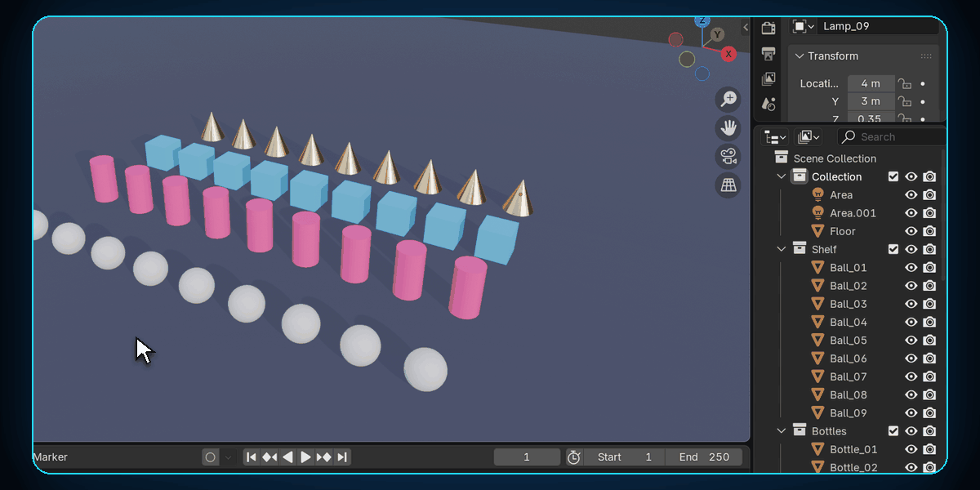Jump to the timeline end frame
This screenshot has height=490, width=980.
[x=342, y=457]
